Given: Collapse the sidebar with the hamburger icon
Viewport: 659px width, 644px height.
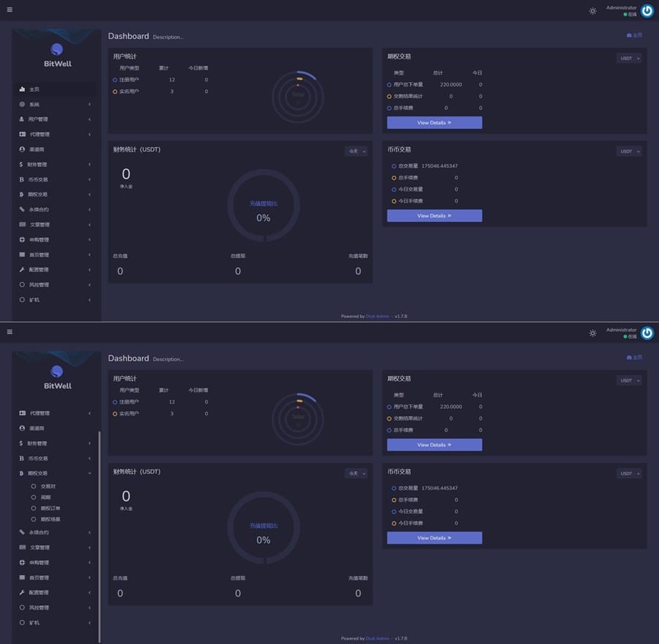Looking at the screenshot, I should [x=10, y=10].
